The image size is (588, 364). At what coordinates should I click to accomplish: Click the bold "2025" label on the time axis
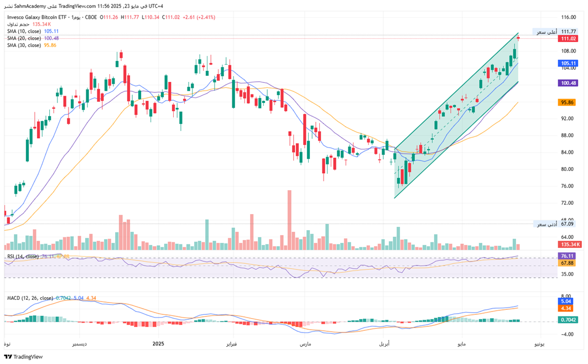(158, 344)
